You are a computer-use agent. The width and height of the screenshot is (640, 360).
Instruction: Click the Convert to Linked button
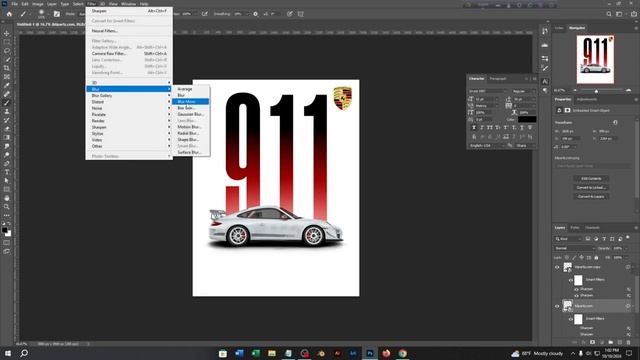591,187
